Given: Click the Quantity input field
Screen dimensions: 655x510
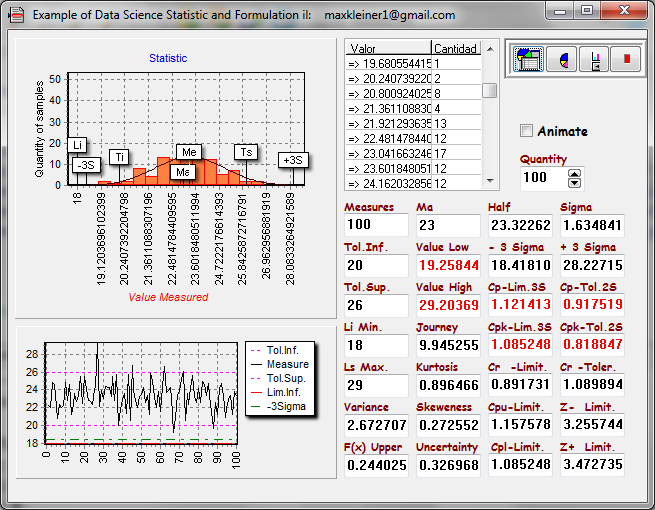Looking at the screenshot, I should click(541, 178).
